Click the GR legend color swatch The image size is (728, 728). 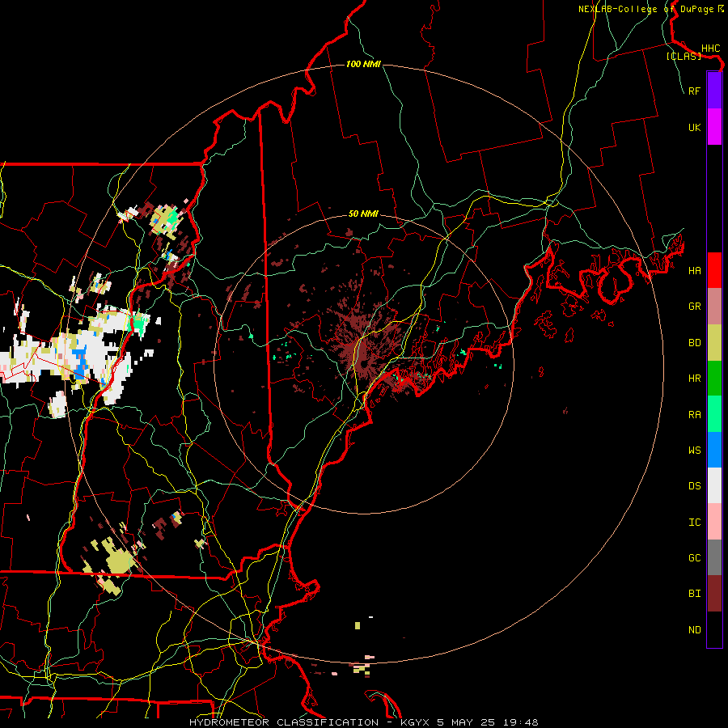(714, 307)
